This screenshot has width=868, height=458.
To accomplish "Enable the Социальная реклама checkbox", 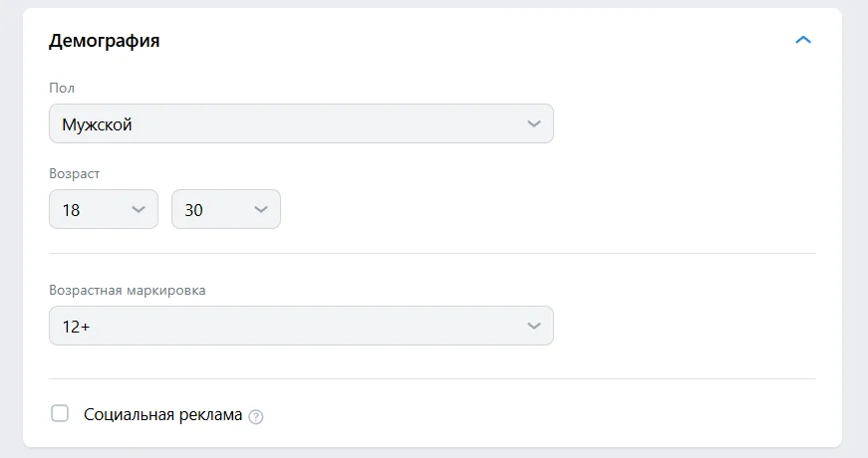I will tap(60, 413).
